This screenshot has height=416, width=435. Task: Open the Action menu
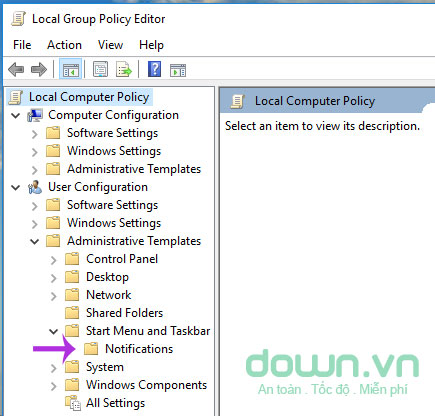click(x=64, y=45)
